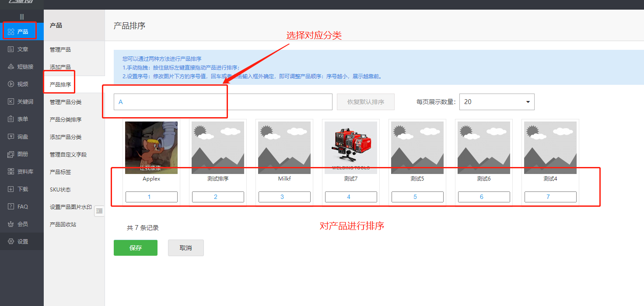Screen dimensions: 644x306
Task: Open the 文章 section icon
Action: 11,49
